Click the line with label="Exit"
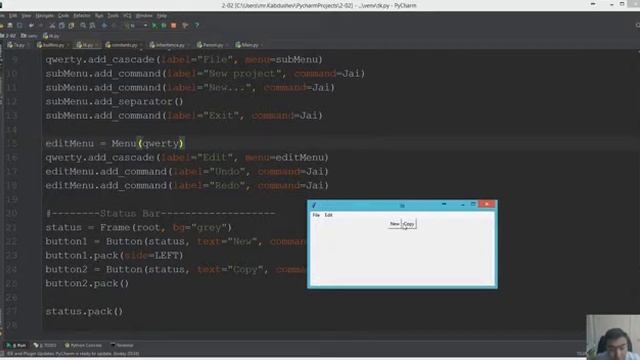The width and height of the screenshot is (640, 360). pyautogui.click(x=184, y=116)
